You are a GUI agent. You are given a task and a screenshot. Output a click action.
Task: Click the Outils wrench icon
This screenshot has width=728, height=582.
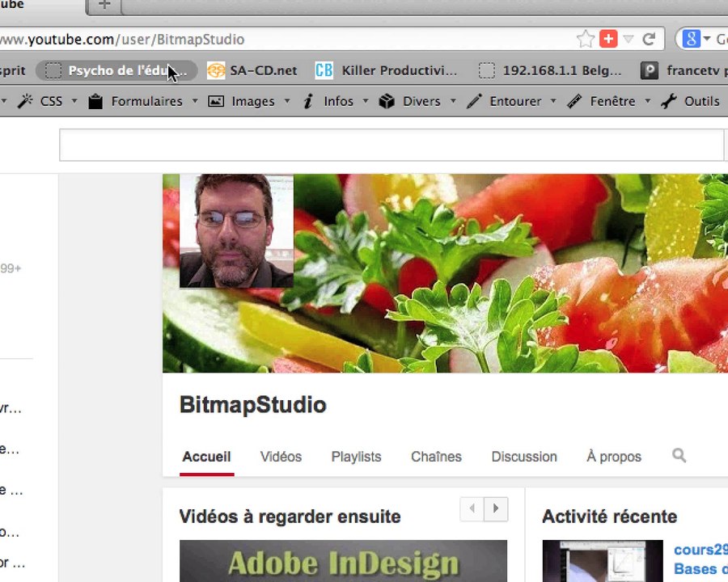pos(669,101)
